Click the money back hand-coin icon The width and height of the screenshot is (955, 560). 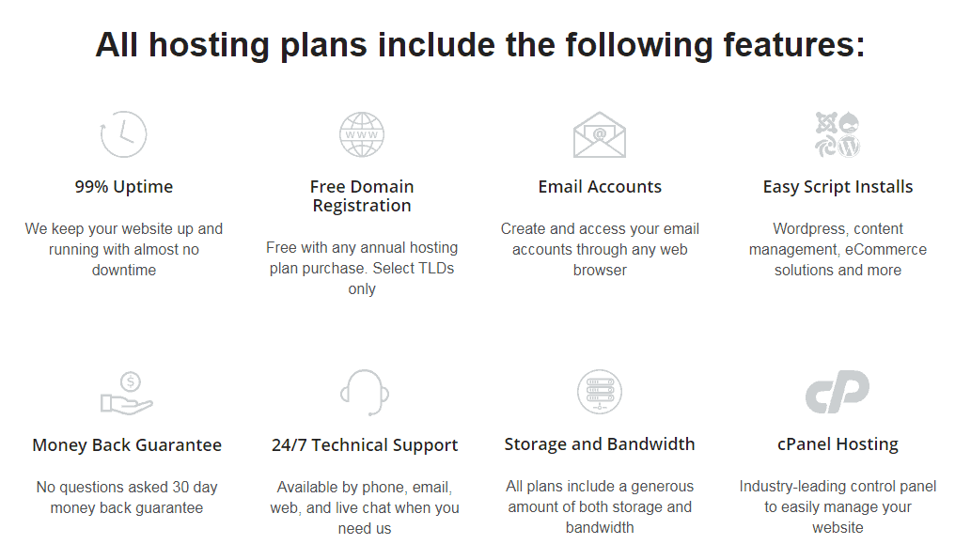(x=127, y=394)
